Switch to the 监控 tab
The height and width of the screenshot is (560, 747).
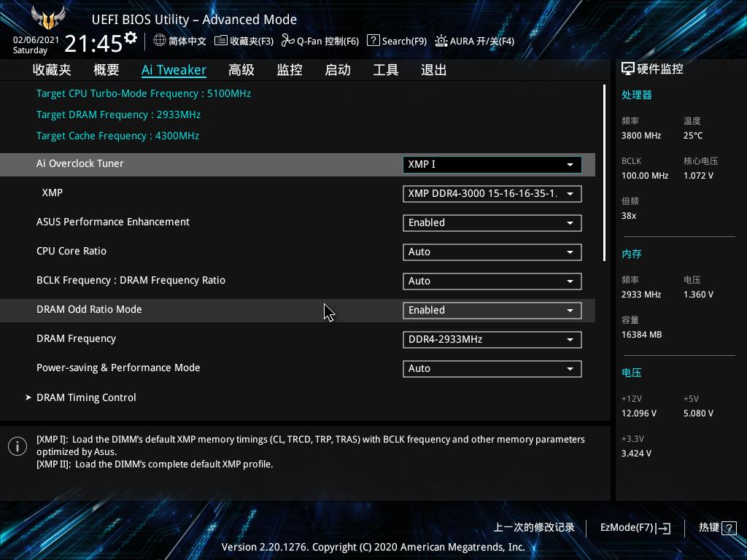point(290,70)
